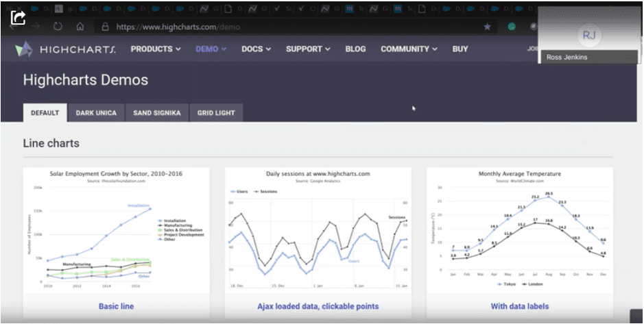The height and width of the screenshot is (324, 644).
Task: Toggle the Tokyo series legend item
Action: pyautogui.click(x=506, y=284)
